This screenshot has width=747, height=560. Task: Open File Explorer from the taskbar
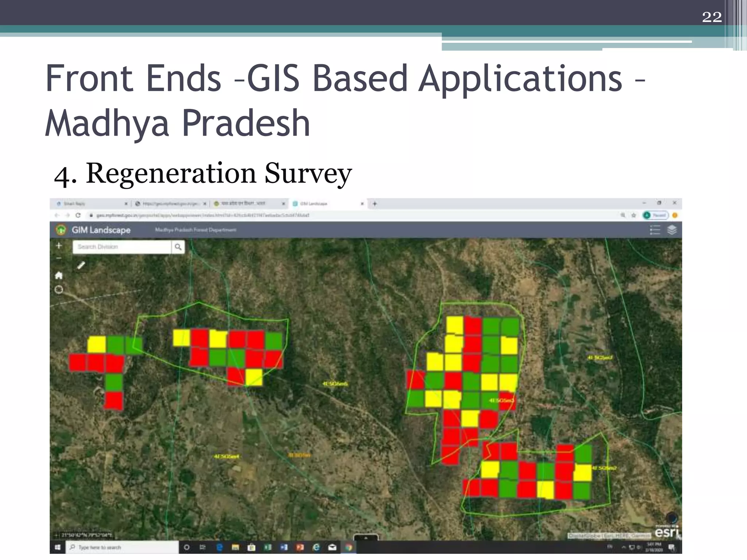point(235,547)
